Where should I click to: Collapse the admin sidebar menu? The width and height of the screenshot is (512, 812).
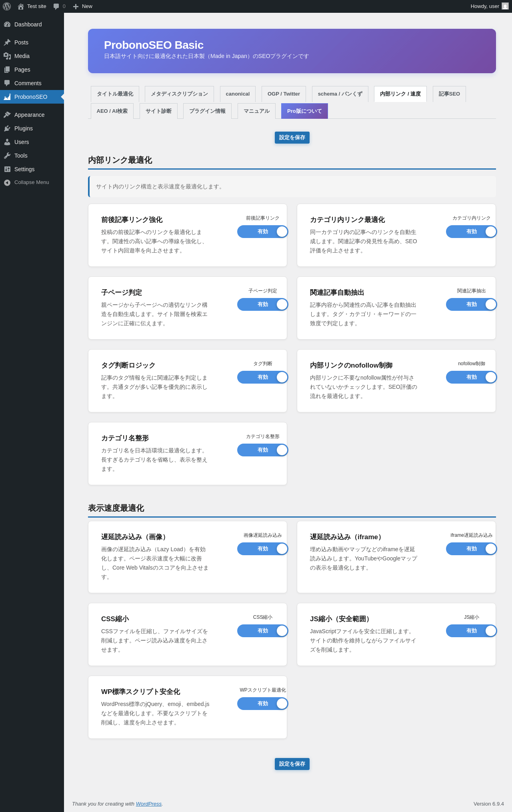coord(32,182)
